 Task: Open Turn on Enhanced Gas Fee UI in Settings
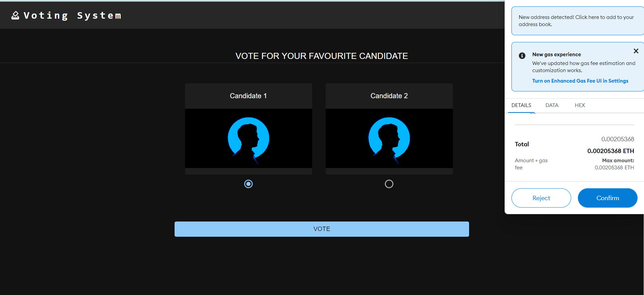coord(580,81)
